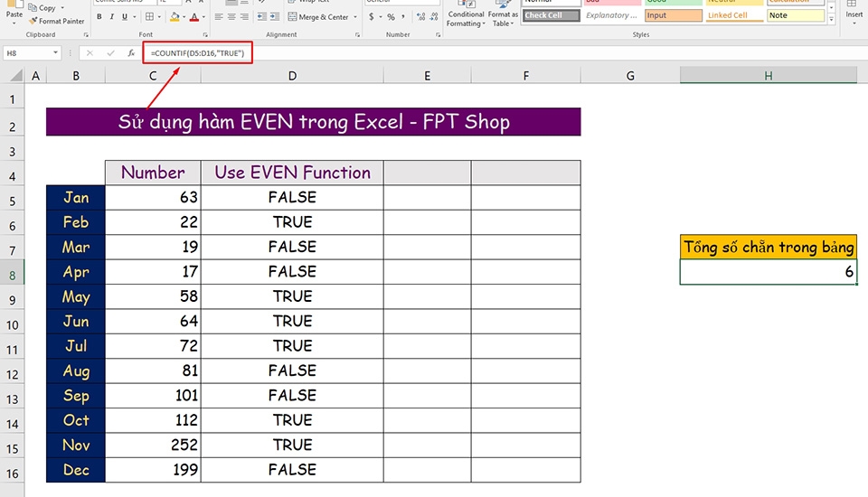Click the Copy icon

33,8
